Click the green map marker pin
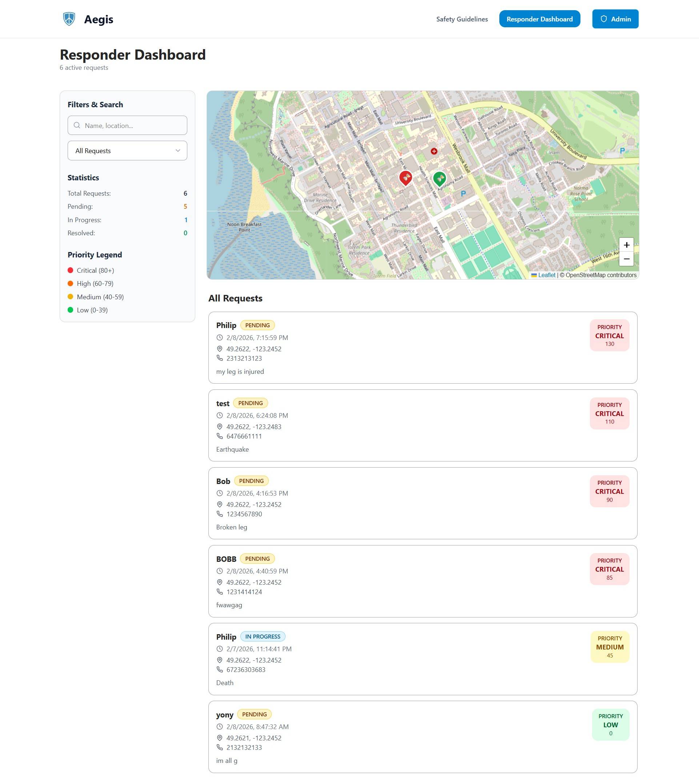 439,178
